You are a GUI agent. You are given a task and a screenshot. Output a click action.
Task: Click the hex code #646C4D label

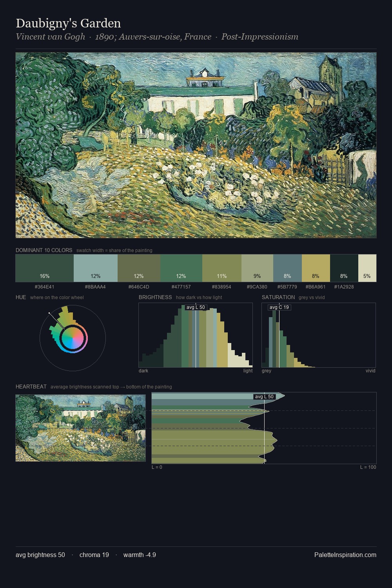pos(139,287)
